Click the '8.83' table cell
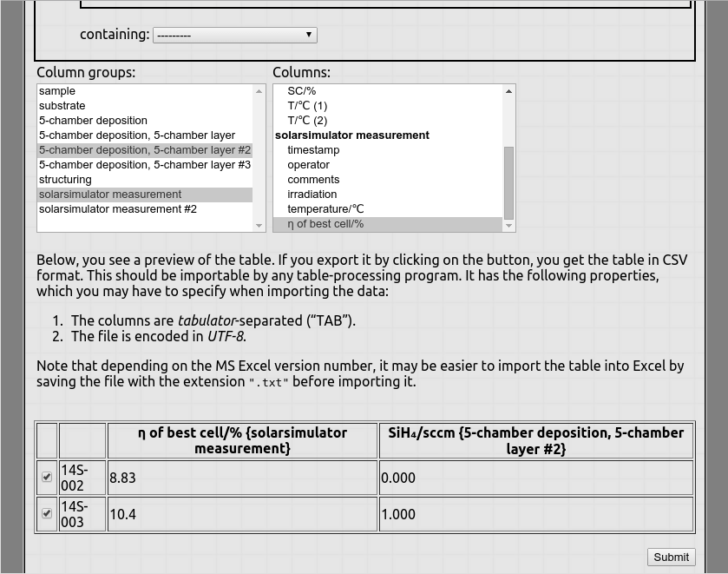The height and width of the screenshot is (574, 728). coord(242,478)
